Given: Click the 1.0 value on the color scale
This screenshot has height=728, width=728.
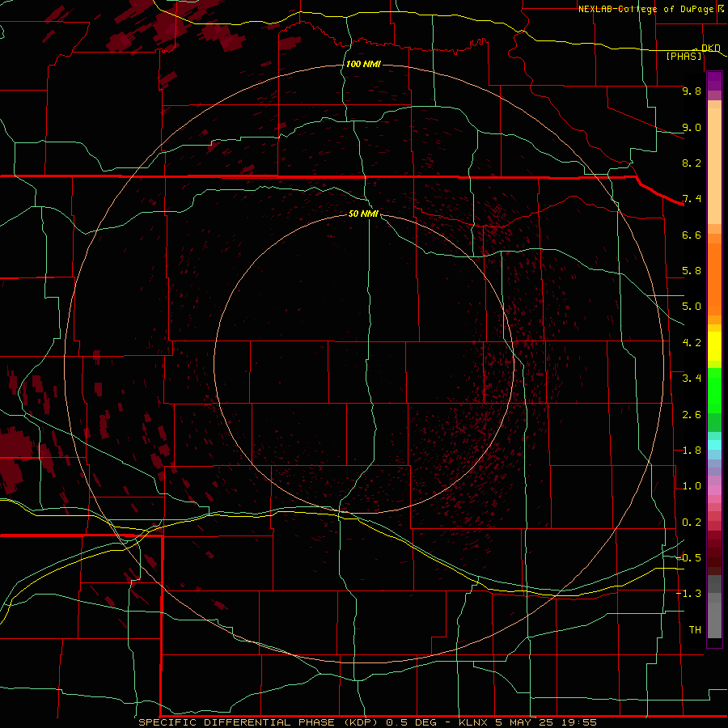Looking at the screenshot, I should (x=692, y=486).
